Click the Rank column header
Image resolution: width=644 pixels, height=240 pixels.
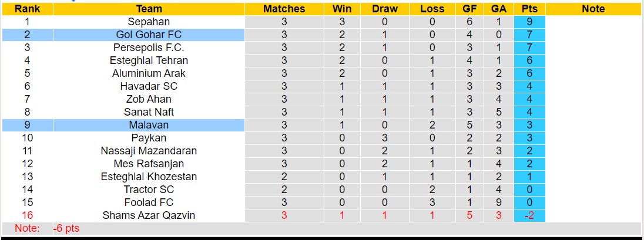(x=26, y=9)
